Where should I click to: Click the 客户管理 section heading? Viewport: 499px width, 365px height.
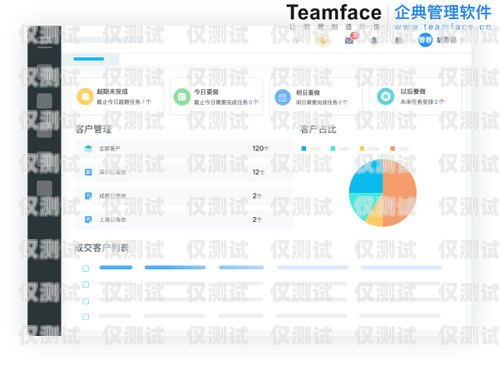(93, 129)
